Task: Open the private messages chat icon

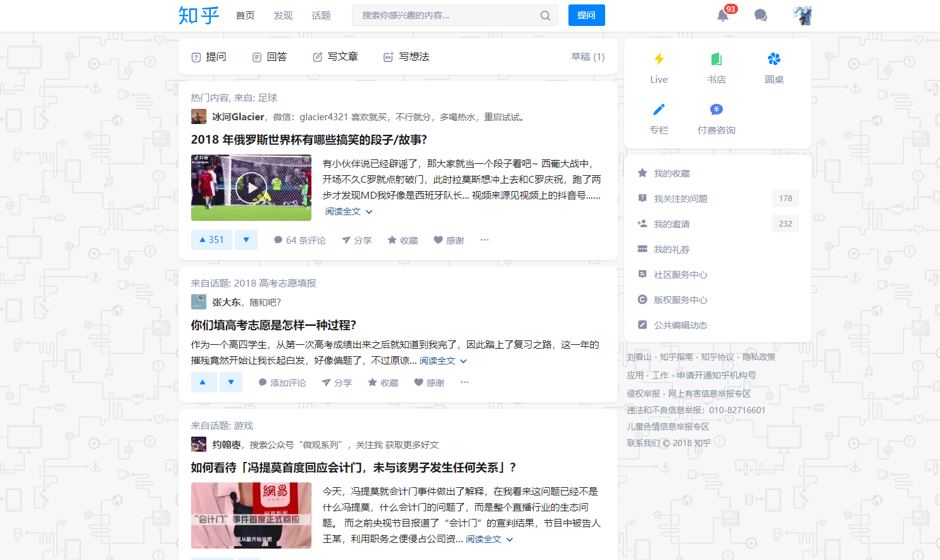Action: [760, 15]
